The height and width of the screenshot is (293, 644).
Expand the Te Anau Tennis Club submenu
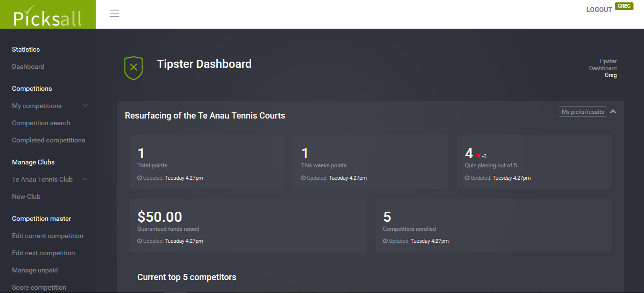tap(85, 179)
